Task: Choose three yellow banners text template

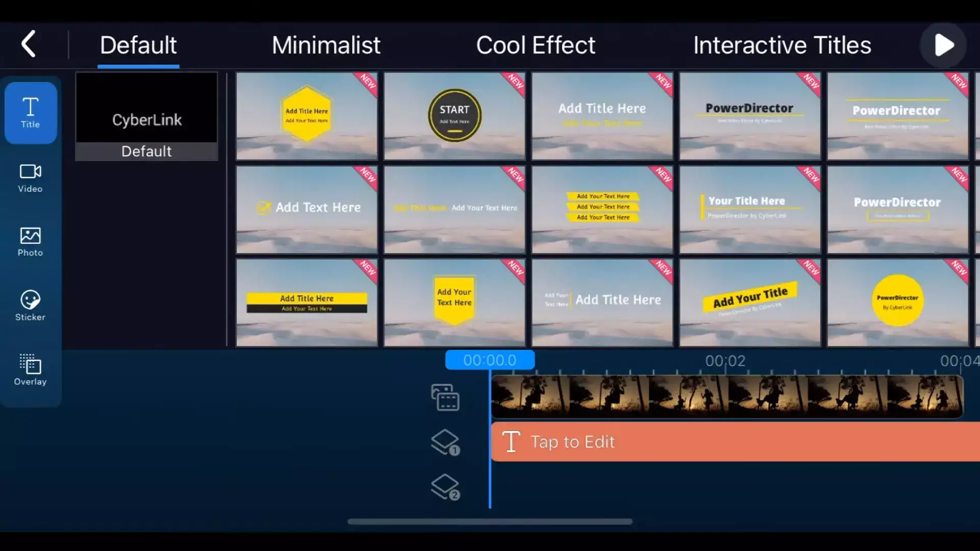Action: coord(602,209)
